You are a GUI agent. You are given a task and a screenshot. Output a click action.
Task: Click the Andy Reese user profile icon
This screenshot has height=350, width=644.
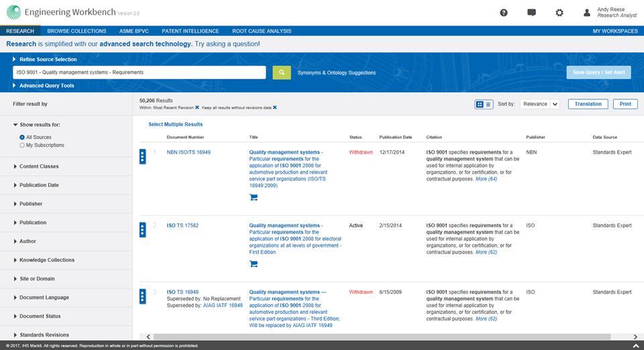(587, 13)
